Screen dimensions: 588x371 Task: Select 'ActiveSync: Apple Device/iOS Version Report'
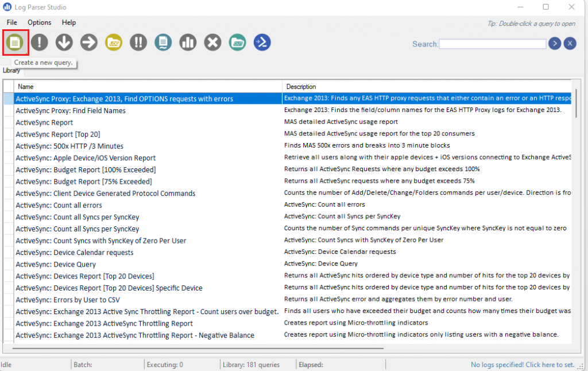(86, 158)
